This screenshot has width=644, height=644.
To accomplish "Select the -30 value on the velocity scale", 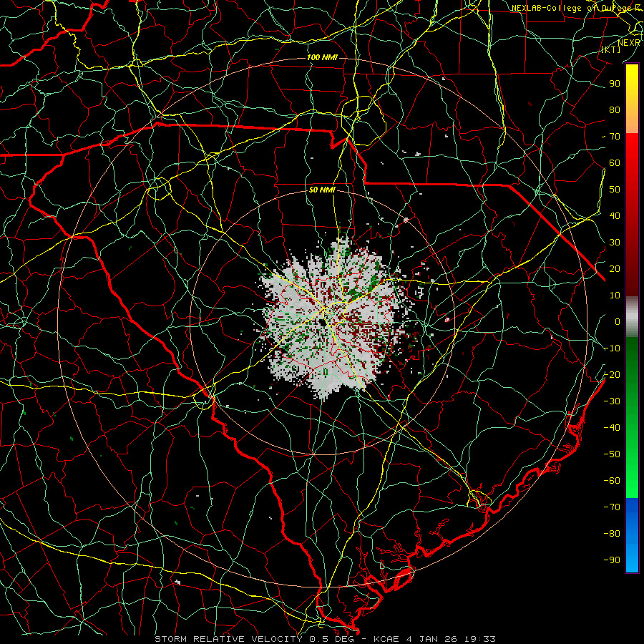I will (612, 401).
